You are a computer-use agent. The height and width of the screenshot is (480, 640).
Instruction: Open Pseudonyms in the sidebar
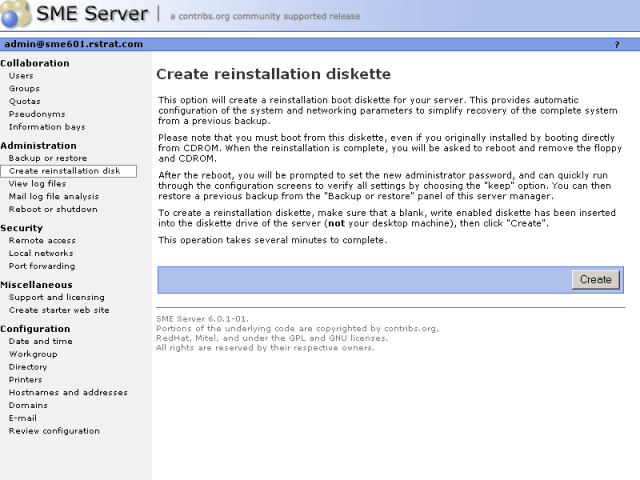tap(37, 114)
